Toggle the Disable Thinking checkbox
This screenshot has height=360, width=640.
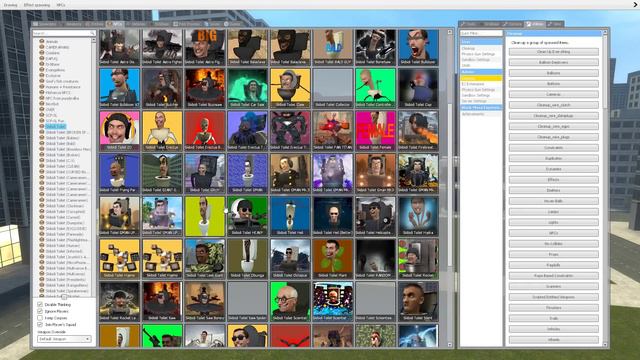pyautogui.click(x=40, y=304)
